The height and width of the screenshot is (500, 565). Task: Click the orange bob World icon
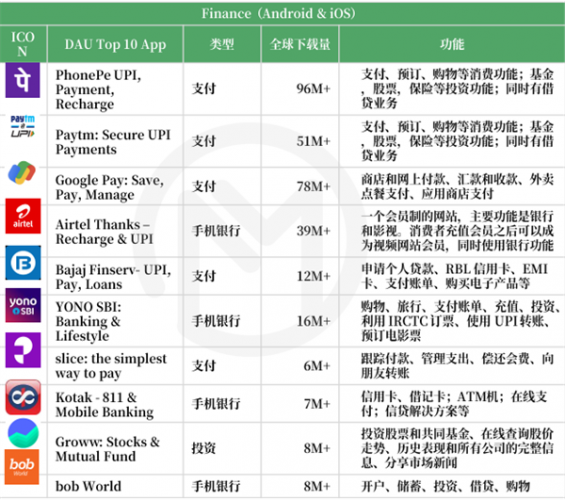click(x=22, y=466)
